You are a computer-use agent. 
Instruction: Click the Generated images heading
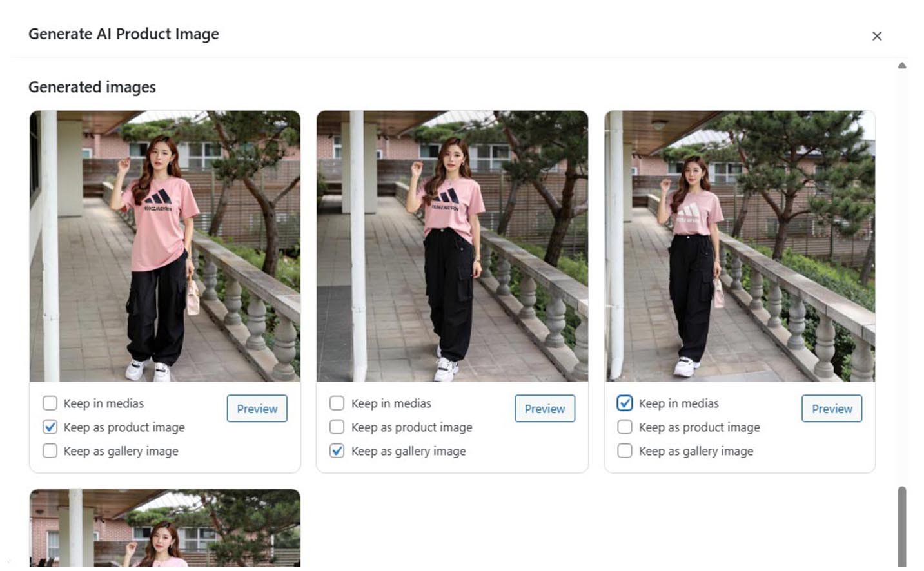click(92, 87)
